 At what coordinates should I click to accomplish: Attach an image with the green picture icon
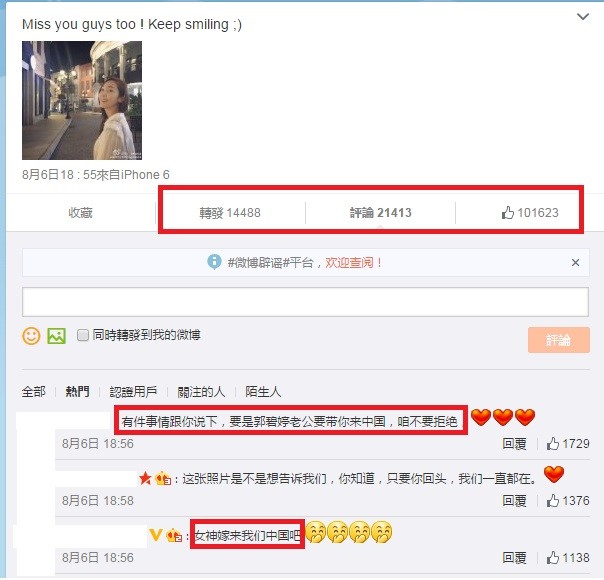tap(56, 336)
